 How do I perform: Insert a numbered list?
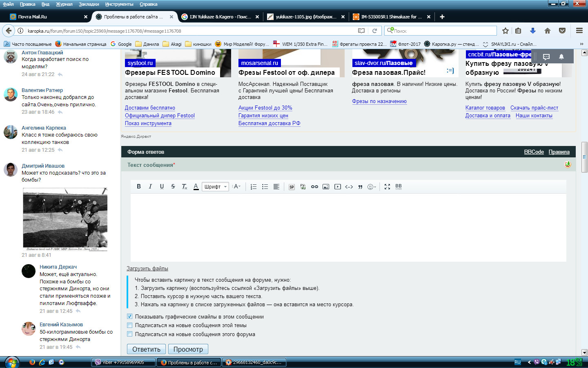click(x=253, y=186)
